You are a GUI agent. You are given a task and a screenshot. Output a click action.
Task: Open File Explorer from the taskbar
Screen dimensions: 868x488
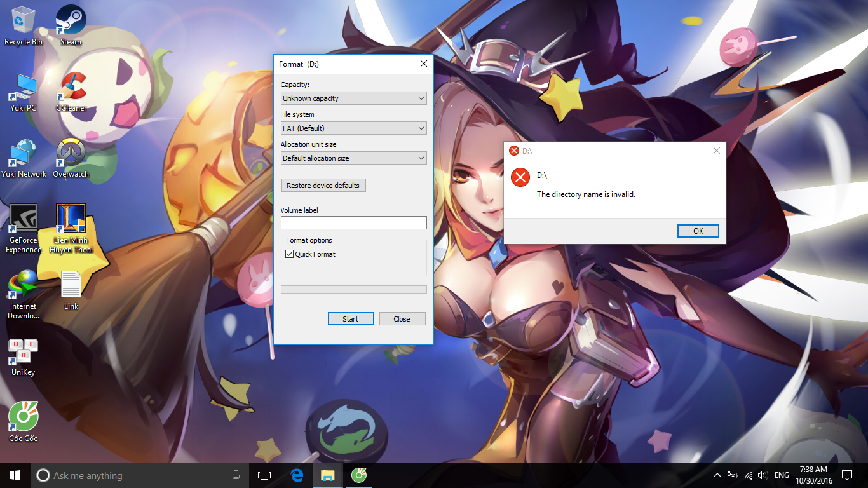(327, 475)
